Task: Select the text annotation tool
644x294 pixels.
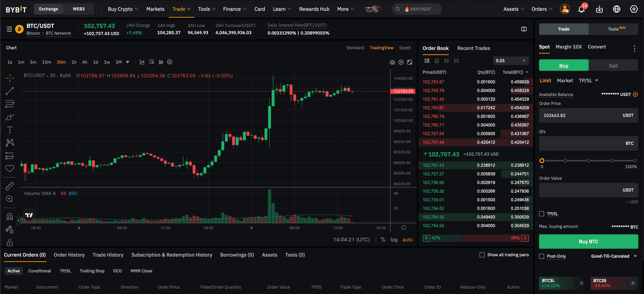Action: pos(10,130)
